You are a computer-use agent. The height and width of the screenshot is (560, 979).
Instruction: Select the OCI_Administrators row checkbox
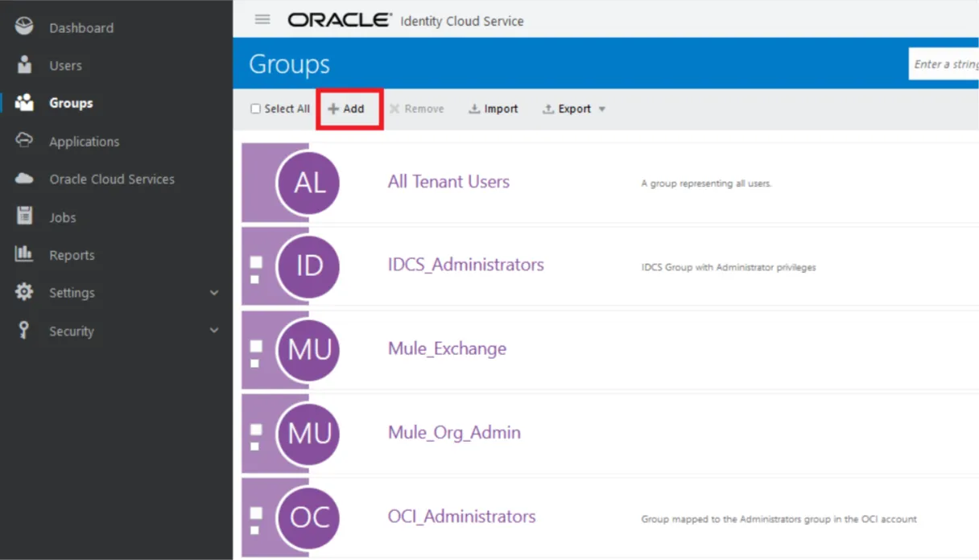click(x=255, y=514)
